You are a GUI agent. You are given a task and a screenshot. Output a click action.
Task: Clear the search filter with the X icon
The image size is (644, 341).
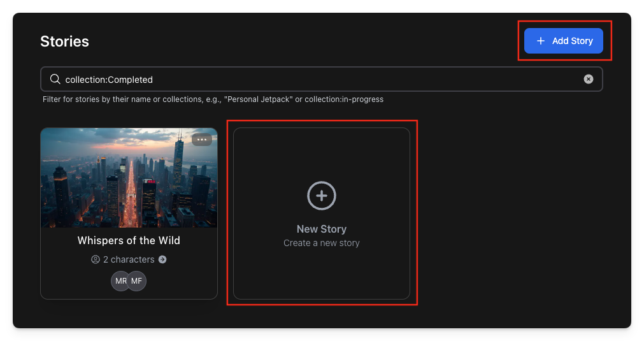(589, 79)
